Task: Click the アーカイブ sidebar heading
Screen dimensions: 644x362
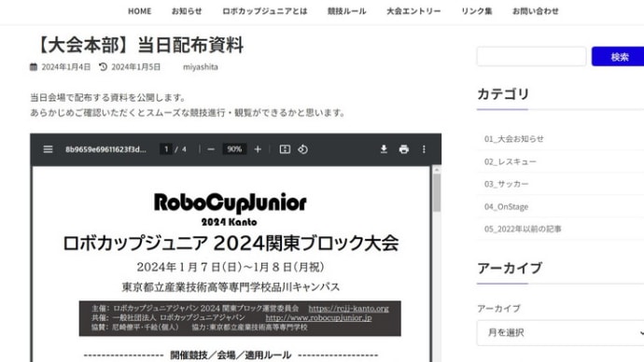Action: [510, 269]
